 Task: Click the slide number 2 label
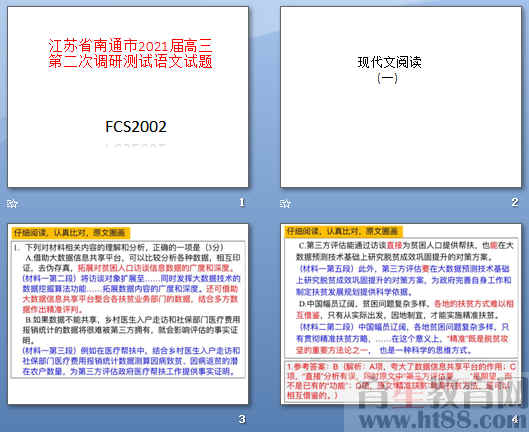515,202
